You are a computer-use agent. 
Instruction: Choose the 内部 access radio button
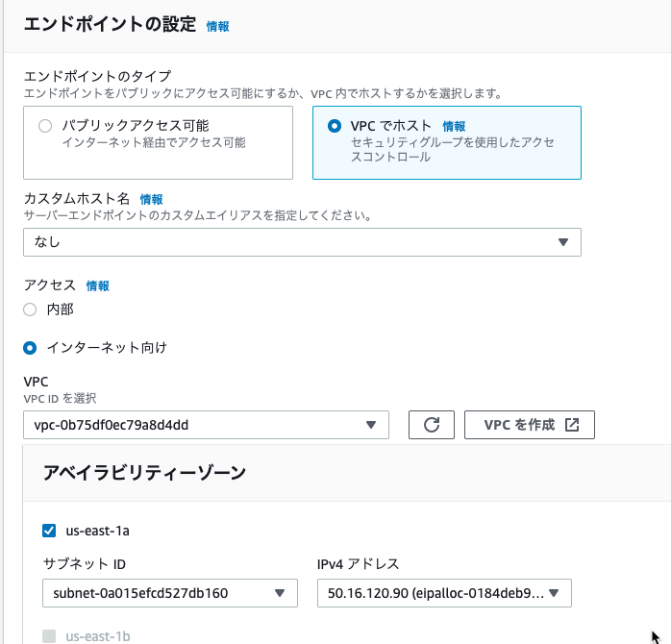[x=30, y=310]
